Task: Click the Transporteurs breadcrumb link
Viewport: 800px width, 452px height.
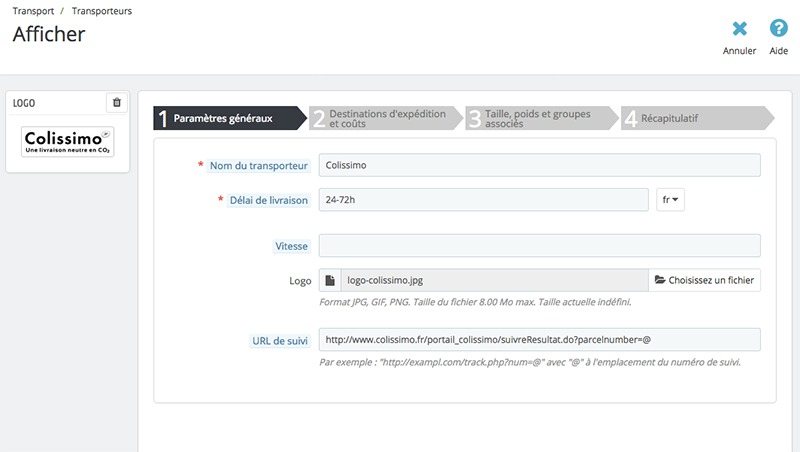Action: point(102,11)
